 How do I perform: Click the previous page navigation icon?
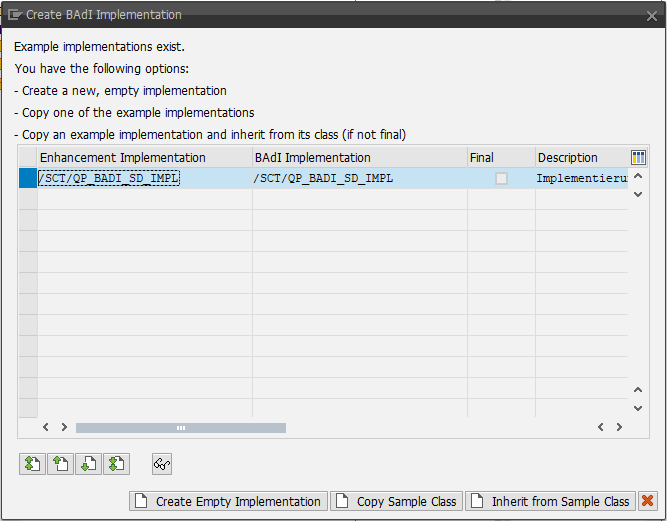[60, 463]
